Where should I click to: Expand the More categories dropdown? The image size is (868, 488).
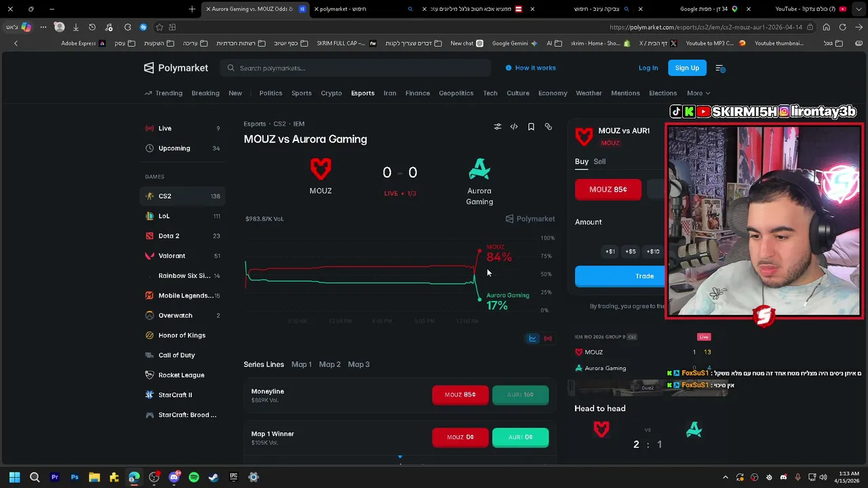[698, 93]
